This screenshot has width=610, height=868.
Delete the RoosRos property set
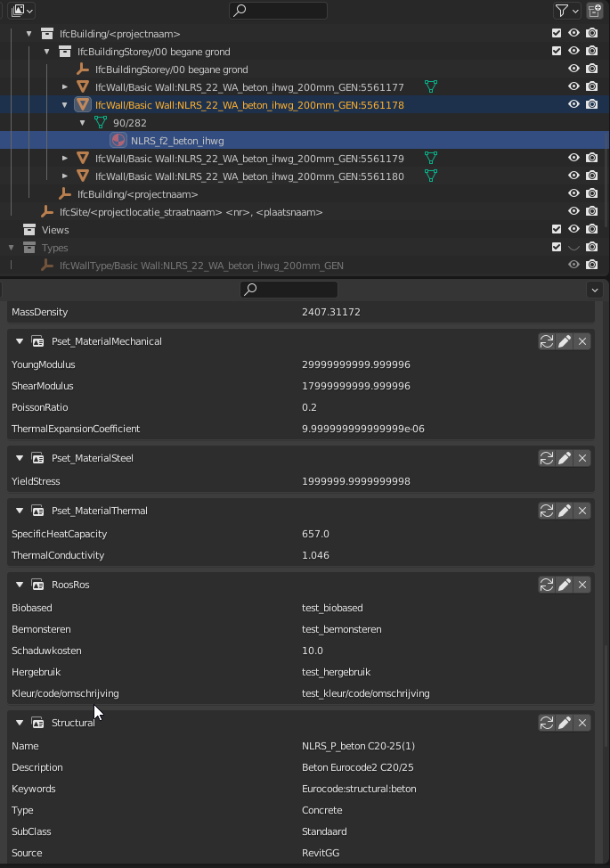[582, 584]
